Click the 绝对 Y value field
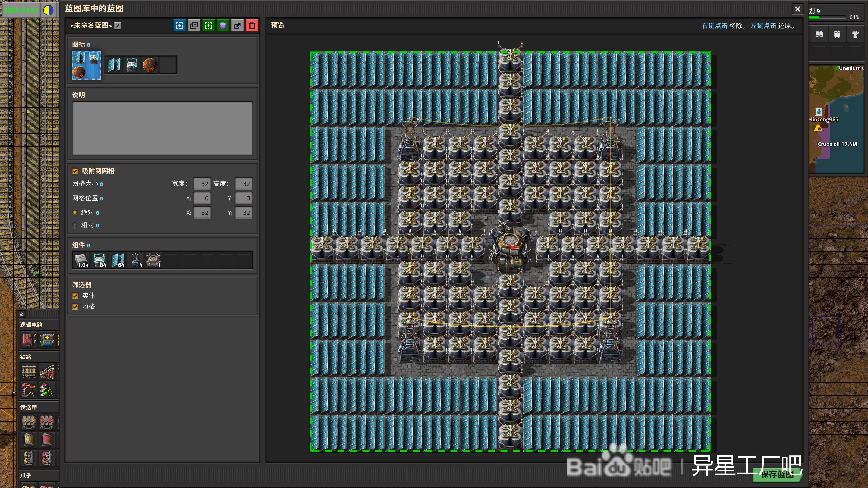This screenshot has height=488, width=868. tap(244, 212)
